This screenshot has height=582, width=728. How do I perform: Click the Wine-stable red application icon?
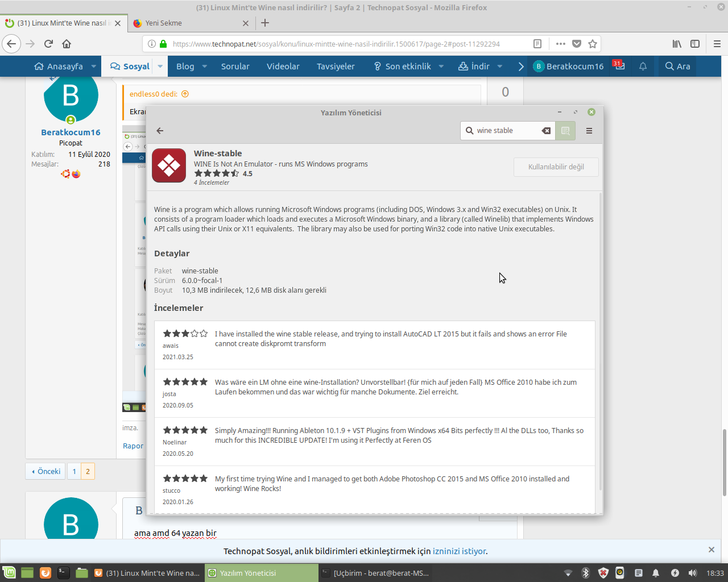click(169, 165)
